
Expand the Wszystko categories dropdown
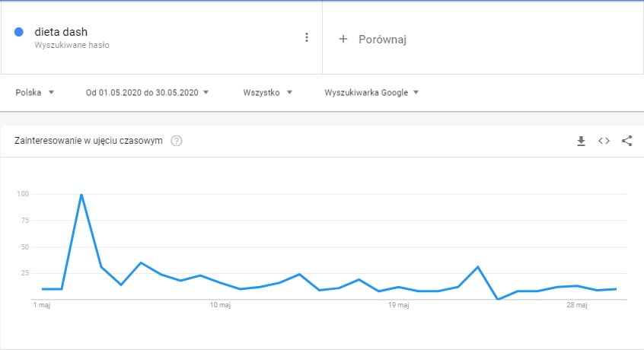[267, 92]
